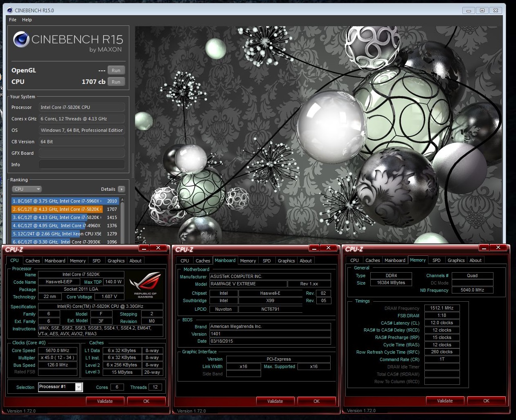Screen dimensions: 516x420
Task: Close the Cinebench window
Action: click(496, 11)
